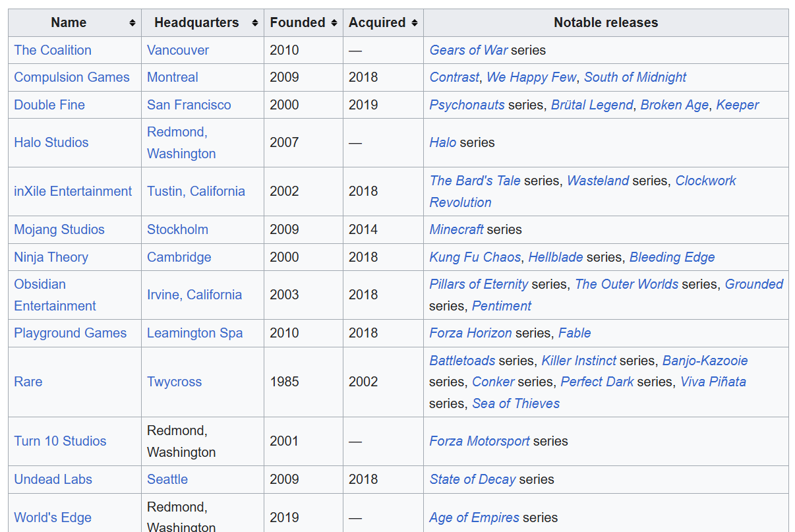Follow the Montreal headquarters link
The height and width of the screenshot is (532, 795).
[x=173, y=77]
